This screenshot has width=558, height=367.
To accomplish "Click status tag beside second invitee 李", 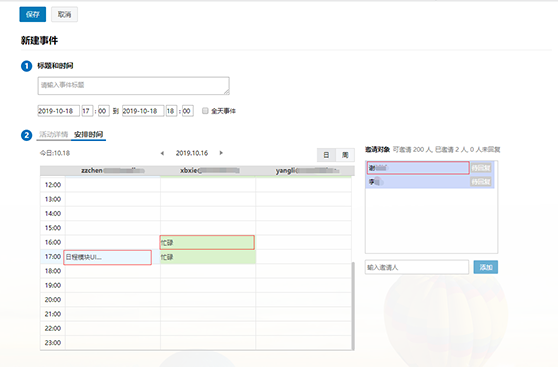I will pos(481,182).
